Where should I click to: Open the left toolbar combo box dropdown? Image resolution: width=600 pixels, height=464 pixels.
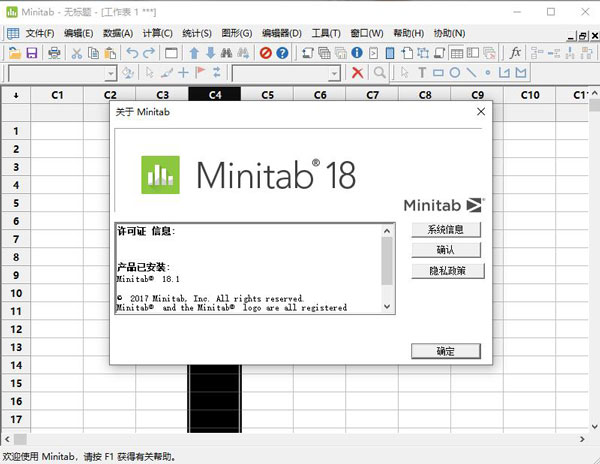pyautogui.click(x=111, y=73)
